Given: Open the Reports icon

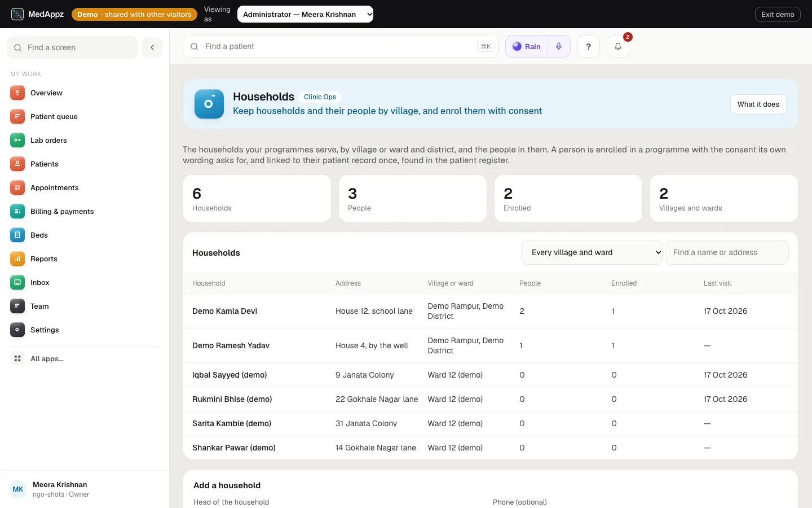Looking at the screenshot, I should (17, 259).
